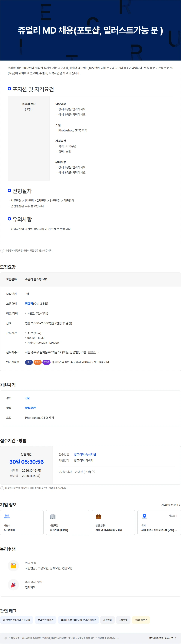This screenshot has width=181, height=644.
Task: Click the holiday party popper icon
Action: [14, 585]
